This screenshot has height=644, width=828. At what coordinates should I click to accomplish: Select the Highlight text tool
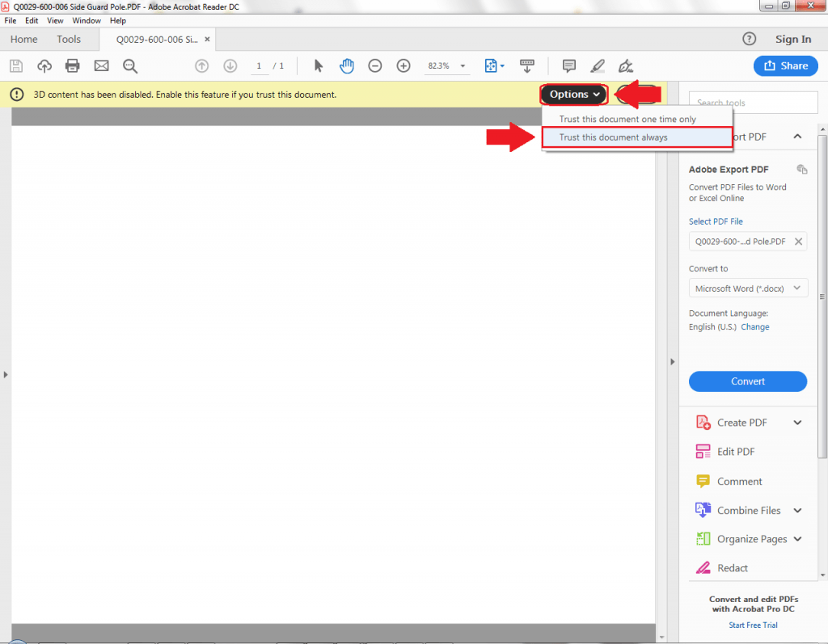coord(598,66)
